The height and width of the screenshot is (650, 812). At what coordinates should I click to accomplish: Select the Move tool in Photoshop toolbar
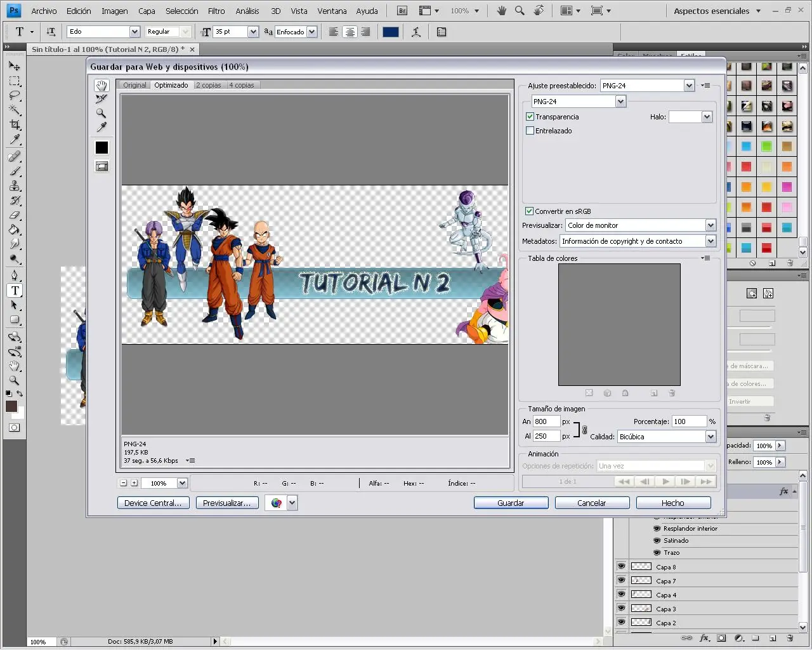coord(15,66)
